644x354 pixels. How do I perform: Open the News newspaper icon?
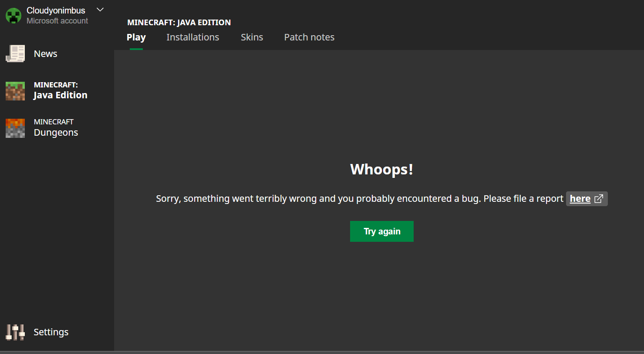pyautogui.click(x=15, y=53)
